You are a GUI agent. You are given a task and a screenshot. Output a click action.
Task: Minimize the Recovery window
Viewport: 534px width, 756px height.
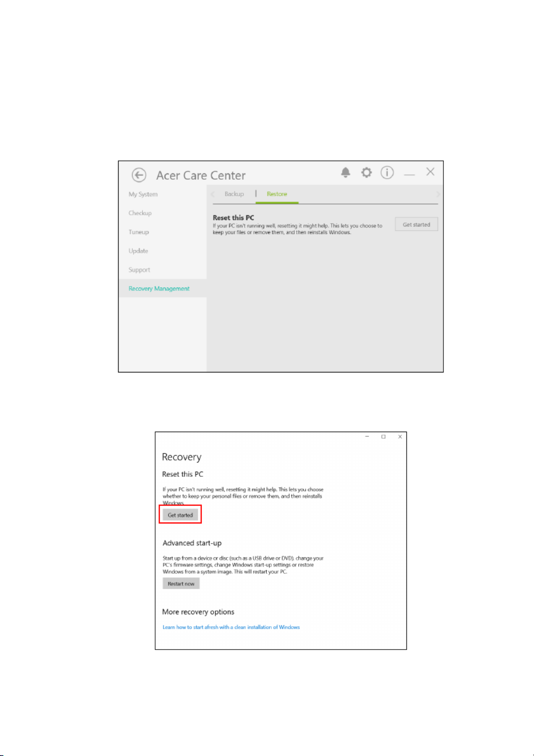367,437
